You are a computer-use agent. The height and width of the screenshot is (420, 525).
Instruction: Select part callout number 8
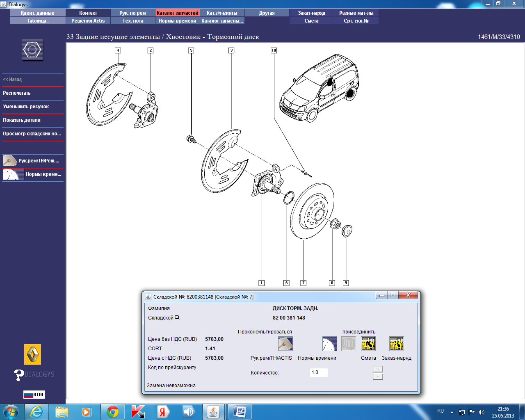[x=332, y=283]
